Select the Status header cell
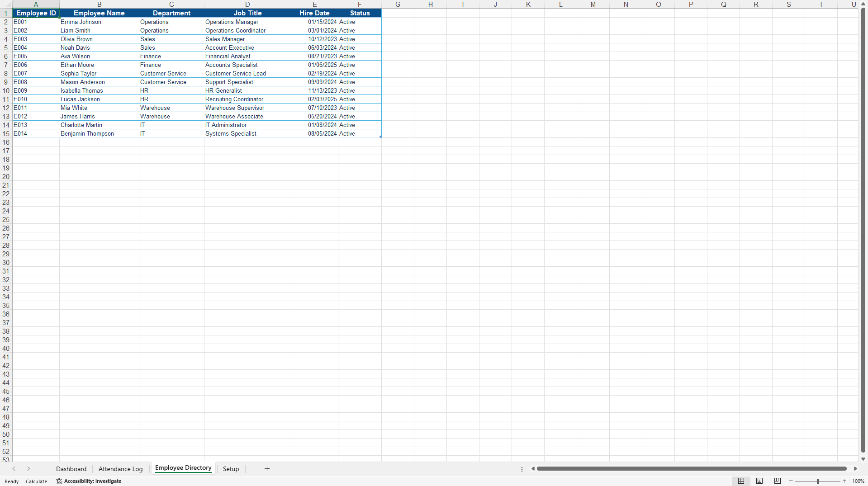Screen dimensions: 868x486 360,13
